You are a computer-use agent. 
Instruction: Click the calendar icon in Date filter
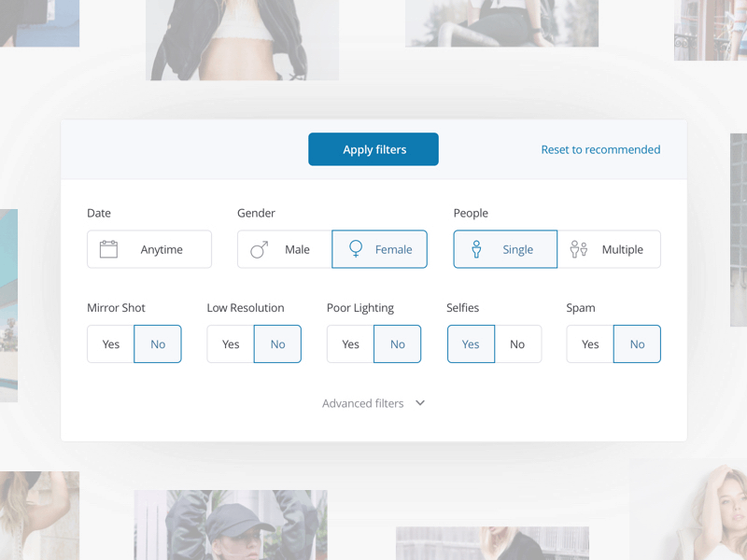tap(108, 249)
